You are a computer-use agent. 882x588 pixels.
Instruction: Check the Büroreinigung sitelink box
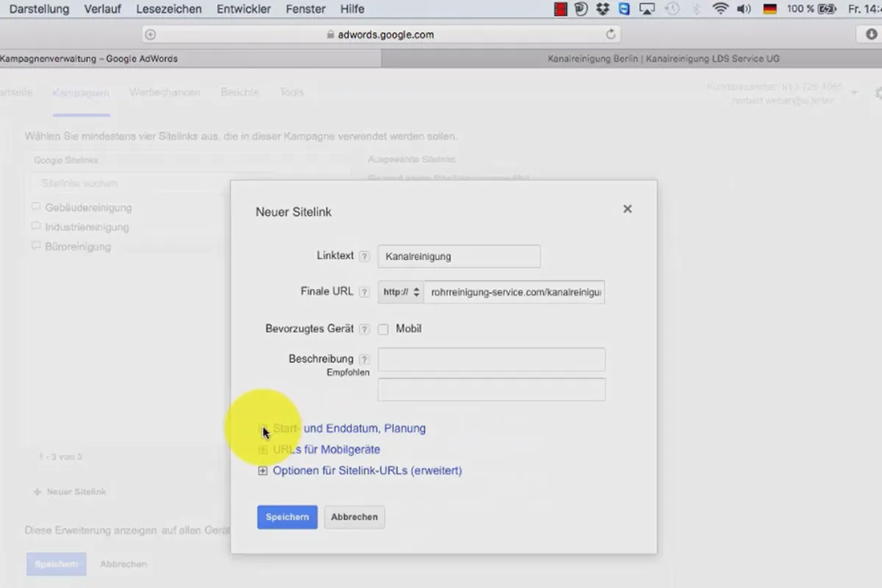tap(36, 246)
